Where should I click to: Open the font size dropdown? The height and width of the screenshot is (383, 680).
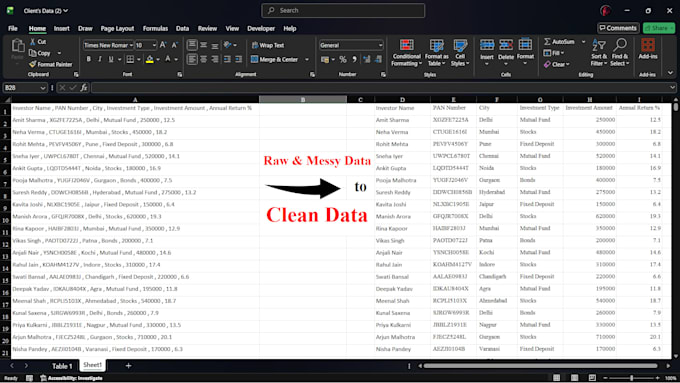tap(154, 45)
